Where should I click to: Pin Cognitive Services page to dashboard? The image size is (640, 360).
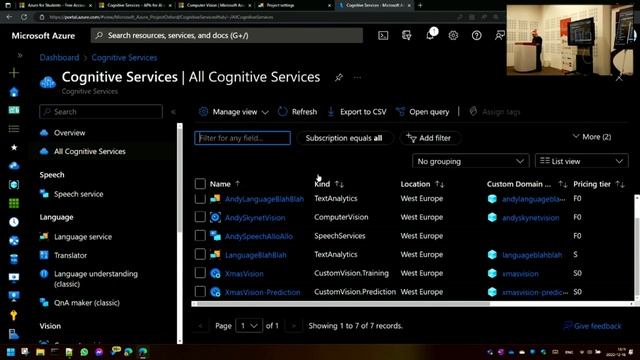tap(338, 78)
